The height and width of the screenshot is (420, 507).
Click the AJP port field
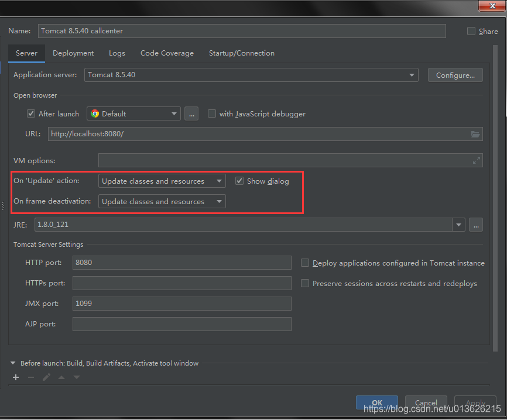pos(181,324)
